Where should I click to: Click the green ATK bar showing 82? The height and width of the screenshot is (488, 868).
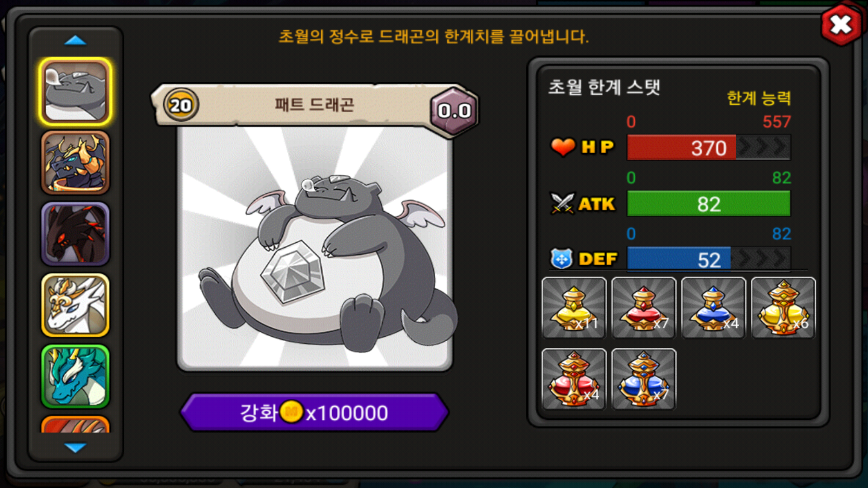click(709, 203)
